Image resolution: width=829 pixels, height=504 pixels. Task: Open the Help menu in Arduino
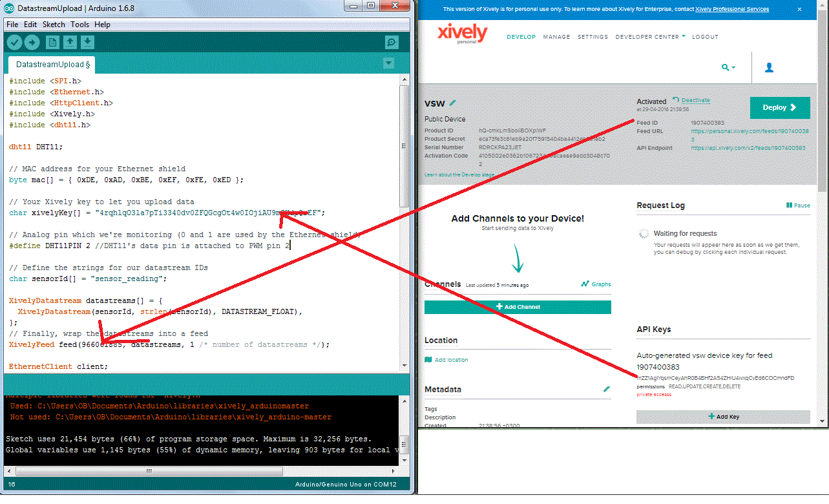point(102,25)
